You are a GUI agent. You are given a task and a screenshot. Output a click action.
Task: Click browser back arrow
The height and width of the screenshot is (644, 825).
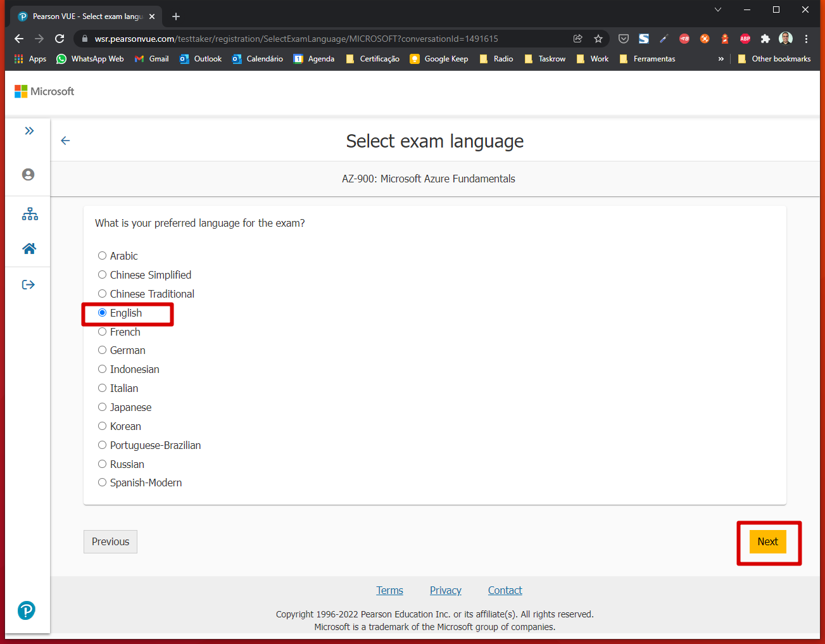[19, 39]
